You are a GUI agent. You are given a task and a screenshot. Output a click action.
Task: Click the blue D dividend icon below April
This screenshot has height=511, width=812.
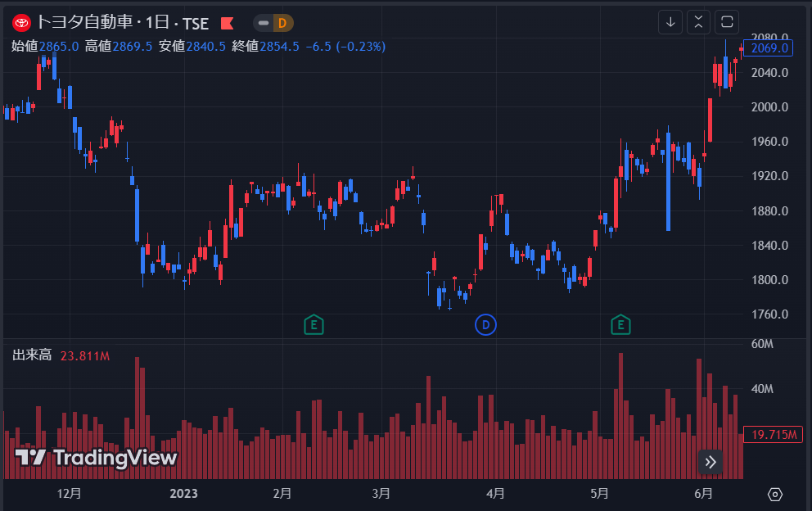pyautogui.click(x=485, y=324)
